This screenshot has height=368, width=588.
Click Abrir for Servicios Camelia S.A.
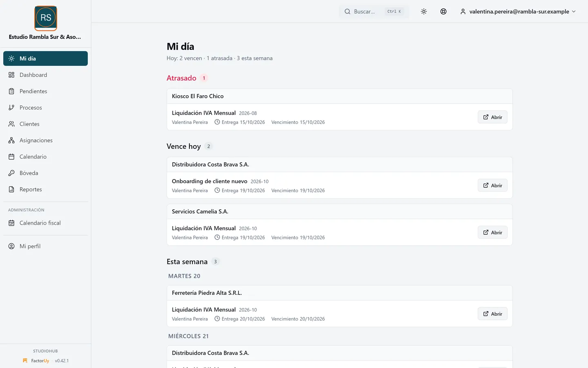click(492, 232)
